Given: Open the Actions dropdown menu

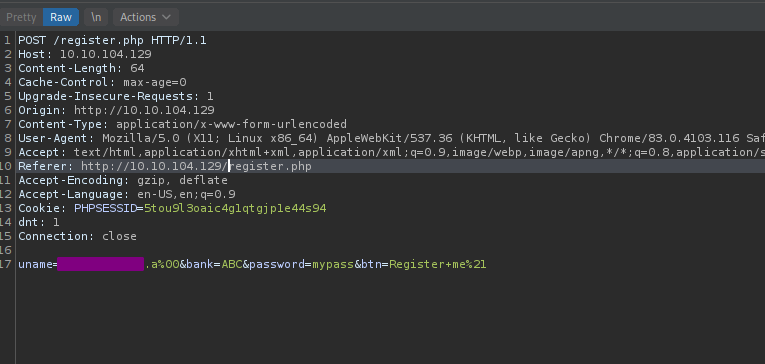Looking at the screenshot, I should point(146,17).
